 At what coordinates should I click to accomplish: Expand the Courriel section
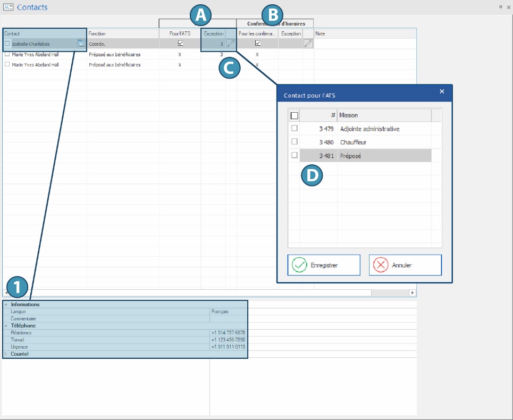point(6,354)
